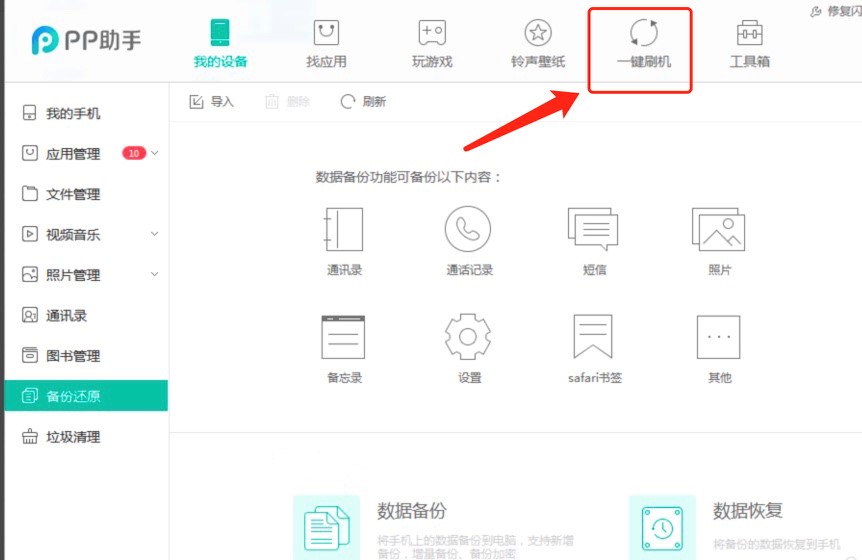Click the 数据恢复 heading
The height and width of the screenshot is (560, 862).
pos(748,511)
